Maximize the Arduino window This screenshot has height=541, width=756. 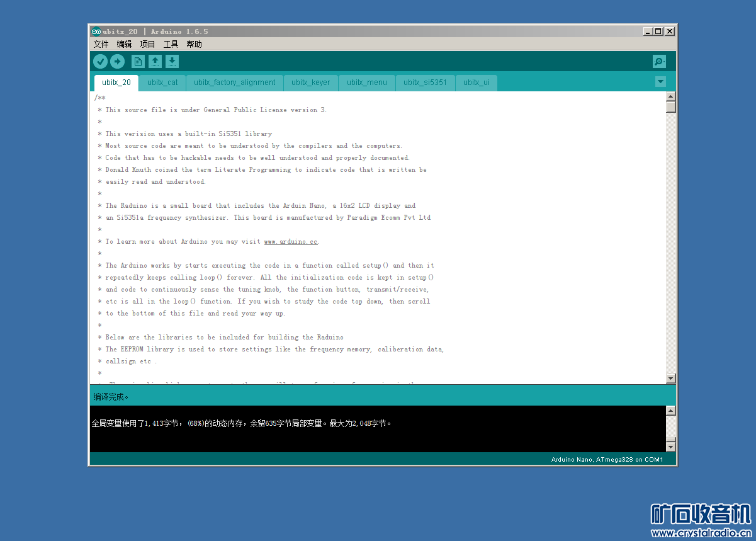pos(658,31)
